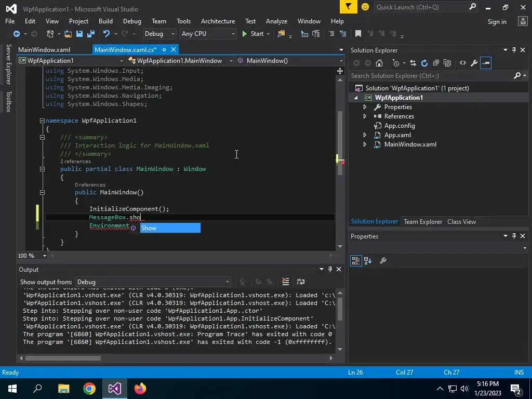Expand the App.xaml node
The image size is (532, 399).
tap(365, 135)
